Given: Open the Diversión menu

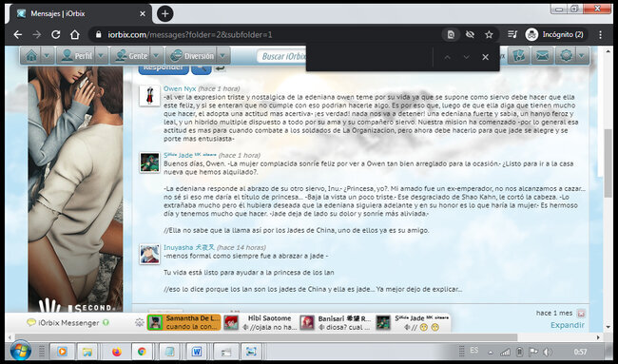Looking at the screenshot, I should [192, 56].
